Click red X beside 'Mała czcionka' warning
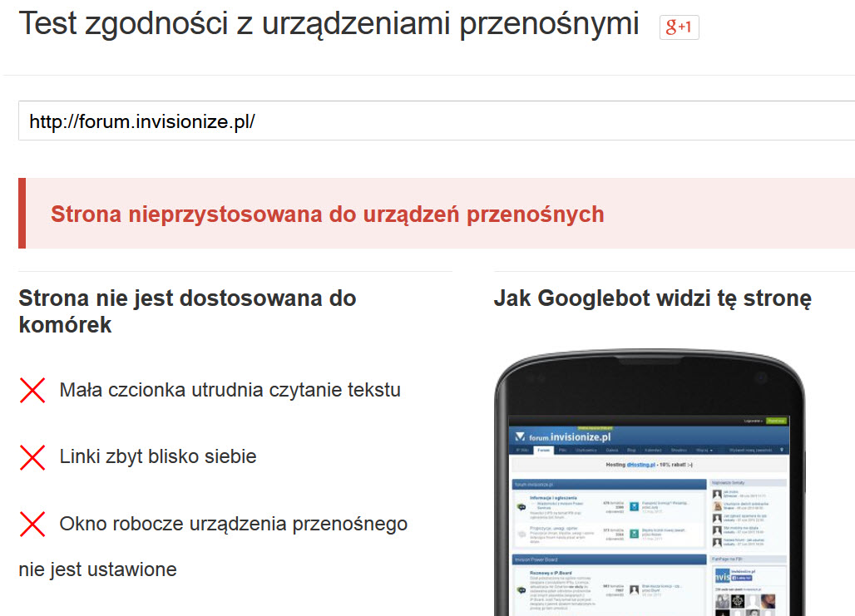Image resolution: width=855 pixels, height=616 pixels. pos(32,390)
